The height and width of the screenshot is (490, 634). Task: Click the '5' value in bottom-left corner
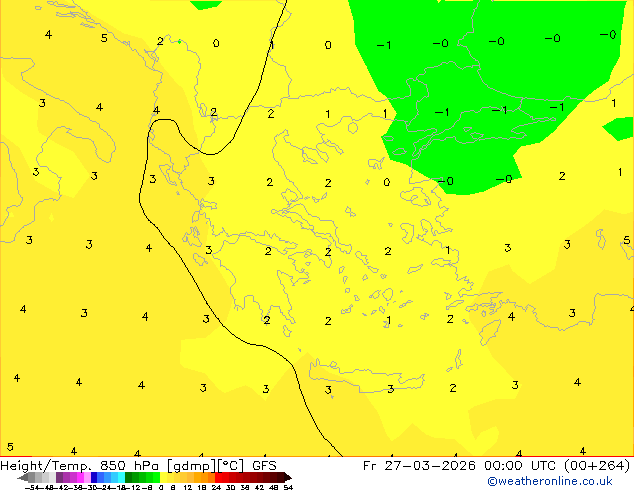10,447
